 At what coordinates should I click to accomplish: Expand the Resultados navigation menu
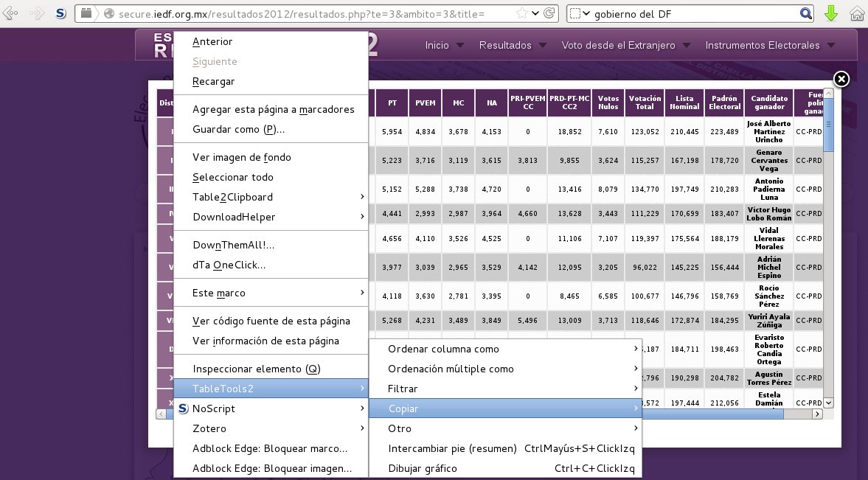click(505, 46)
